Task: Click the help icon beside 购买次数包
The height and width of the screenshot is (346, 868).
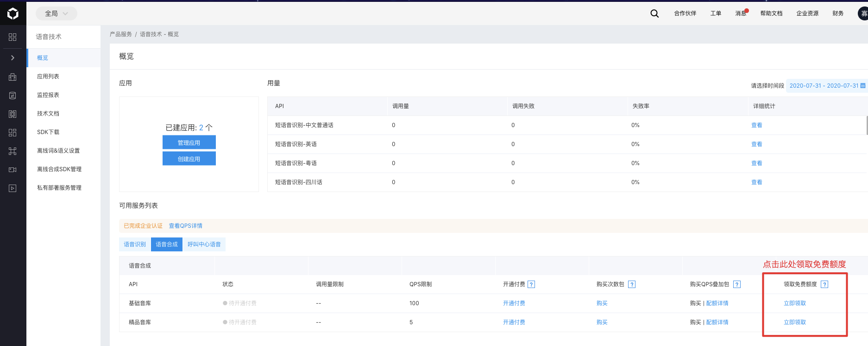Action: [x=632, y=284]
